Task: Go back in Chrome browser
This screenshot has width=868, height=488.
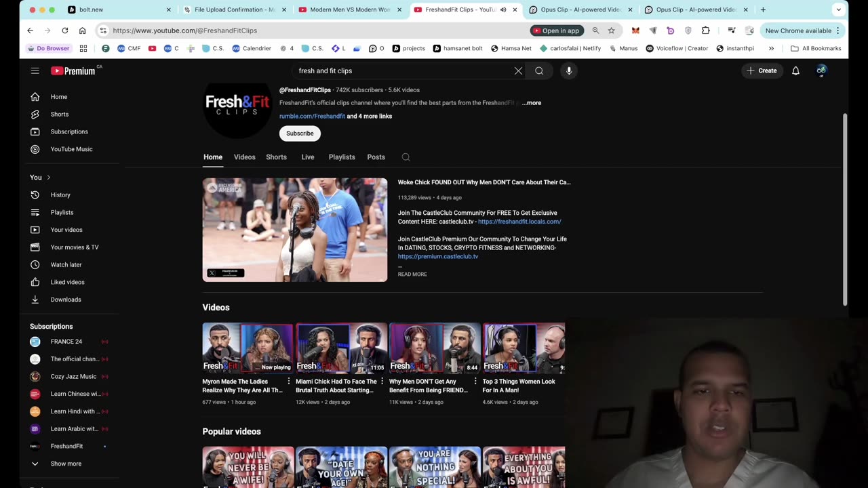Action: tap(30, 30)
